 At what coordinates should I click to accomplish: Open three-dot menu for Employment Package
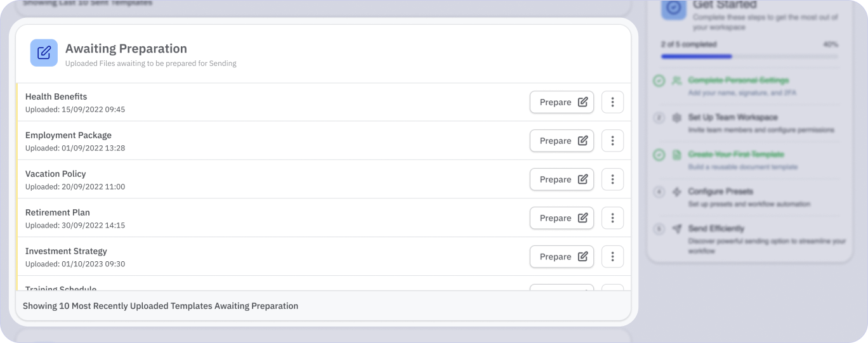click(x=612, y=141)
